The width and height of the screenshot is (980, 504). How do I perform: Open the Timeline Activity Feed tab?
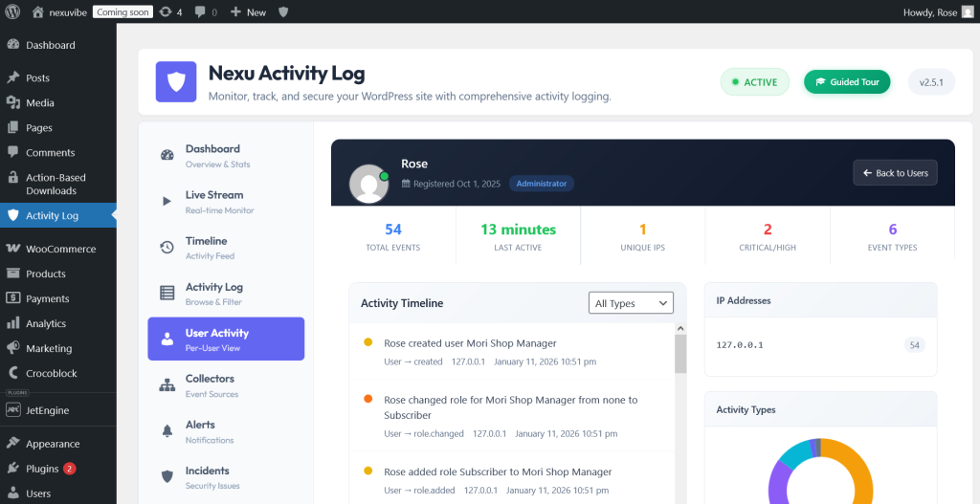[x=226, y=248]
